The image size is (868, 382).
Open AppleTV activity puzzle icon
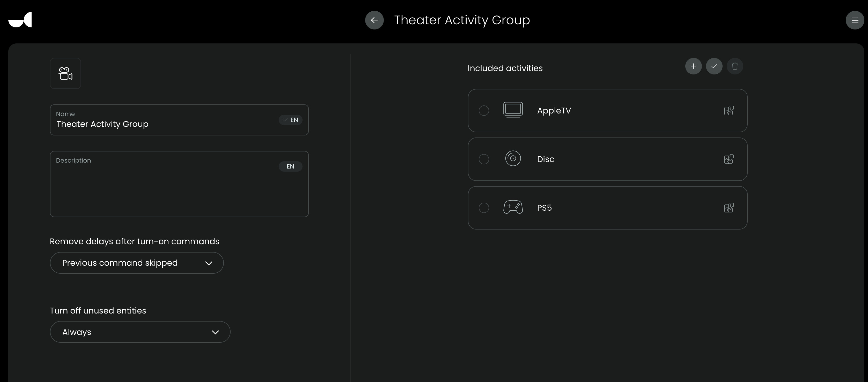729,110
